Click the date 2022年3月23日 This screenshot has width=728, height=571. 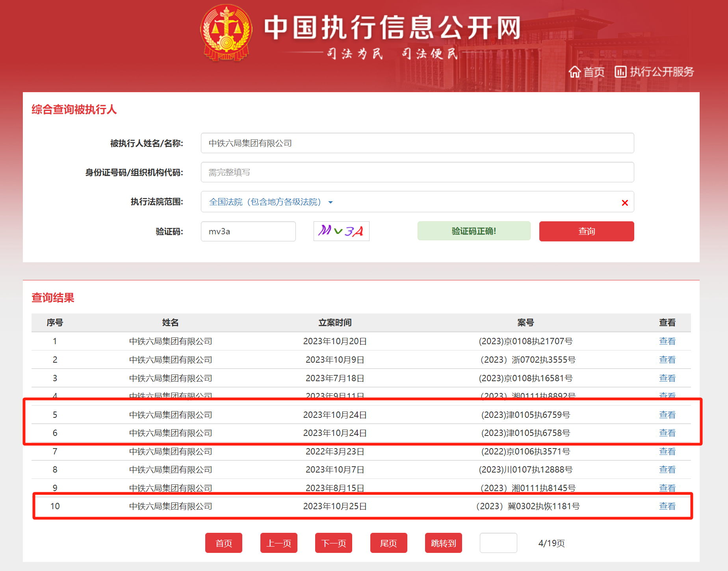coord(335,451)
